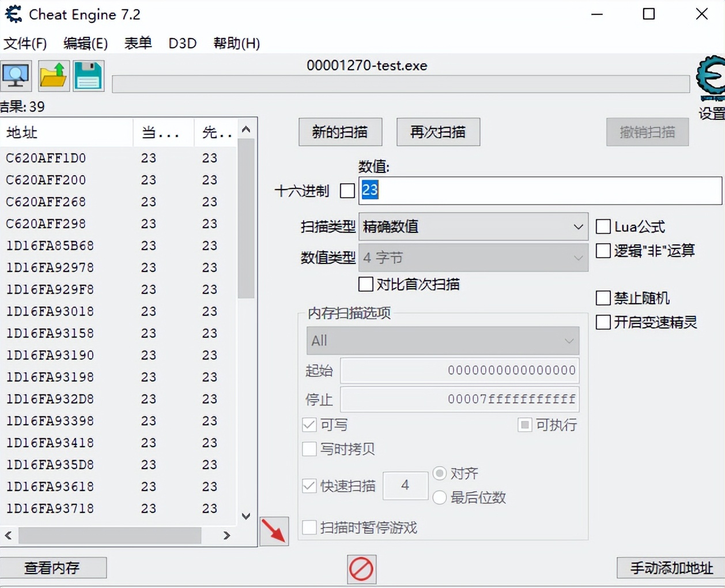Click the 查看内存 button
This screenshot has width=725, height=588.
pyautogui.click(x=52, y=568)
